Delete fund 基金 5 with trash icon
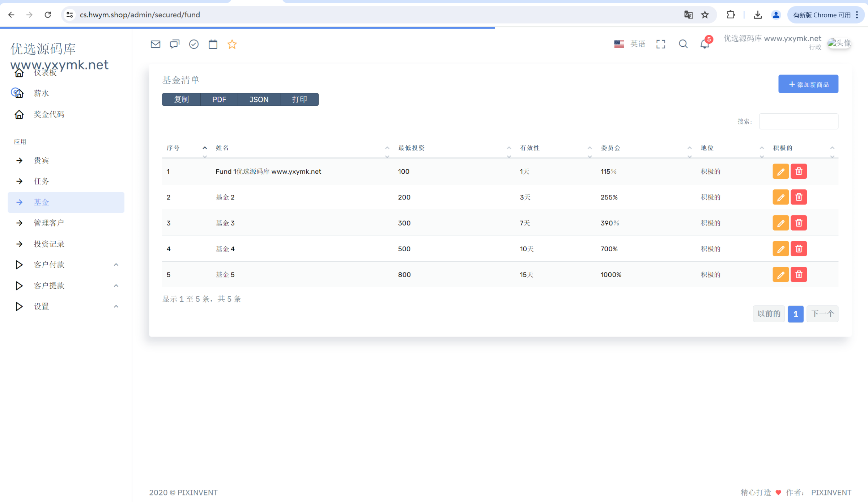Viewport: 868px width, 502px height. pos(799,275)
